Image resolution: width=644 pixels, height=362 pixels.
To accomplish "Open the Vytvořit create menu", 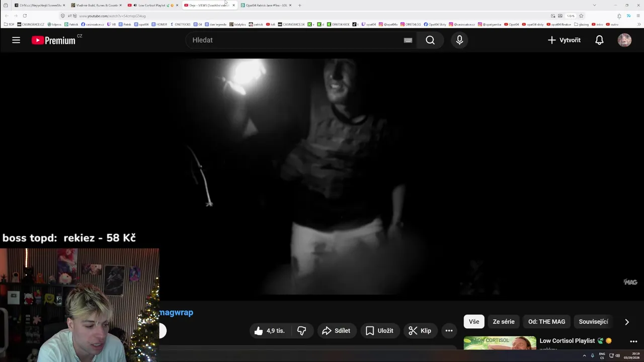I will (564, 40).
